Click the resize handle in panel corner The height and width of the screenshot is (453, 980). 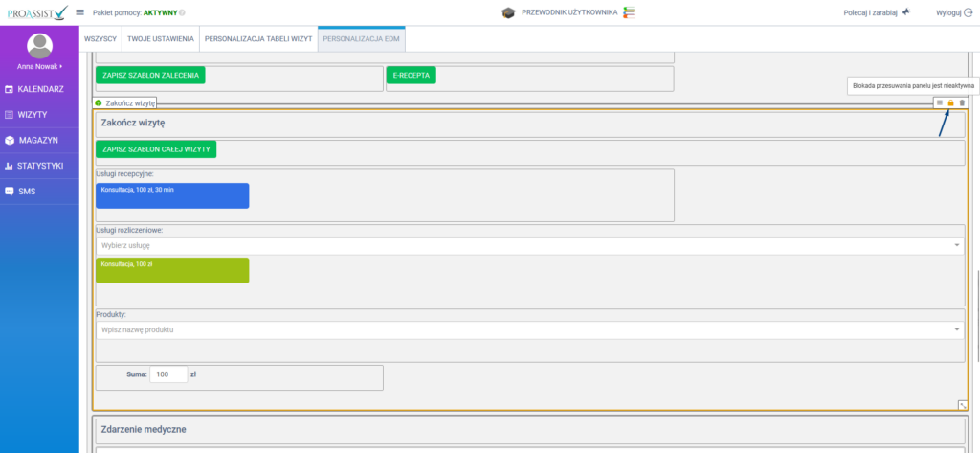pos(962,405)
